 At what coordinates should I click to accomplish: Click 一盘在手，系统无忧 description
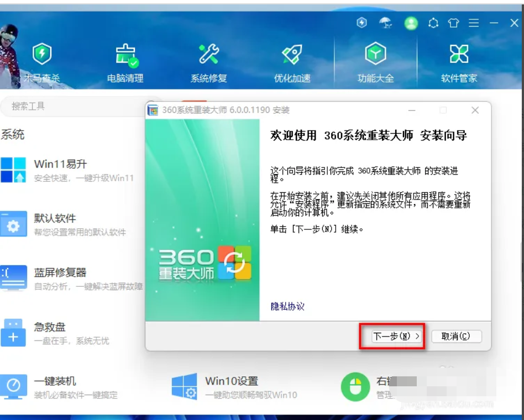[x=71, y=341]
